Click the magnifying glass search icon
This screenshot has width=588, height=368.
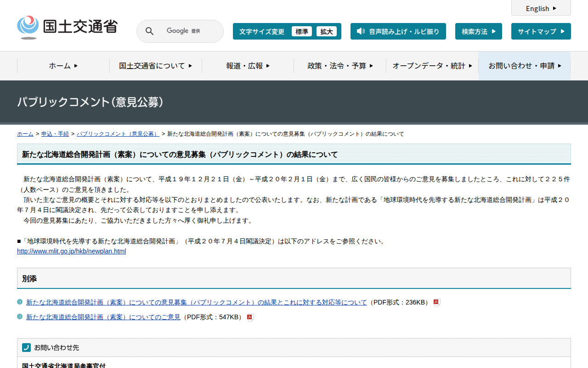click(x=149, y=31)
